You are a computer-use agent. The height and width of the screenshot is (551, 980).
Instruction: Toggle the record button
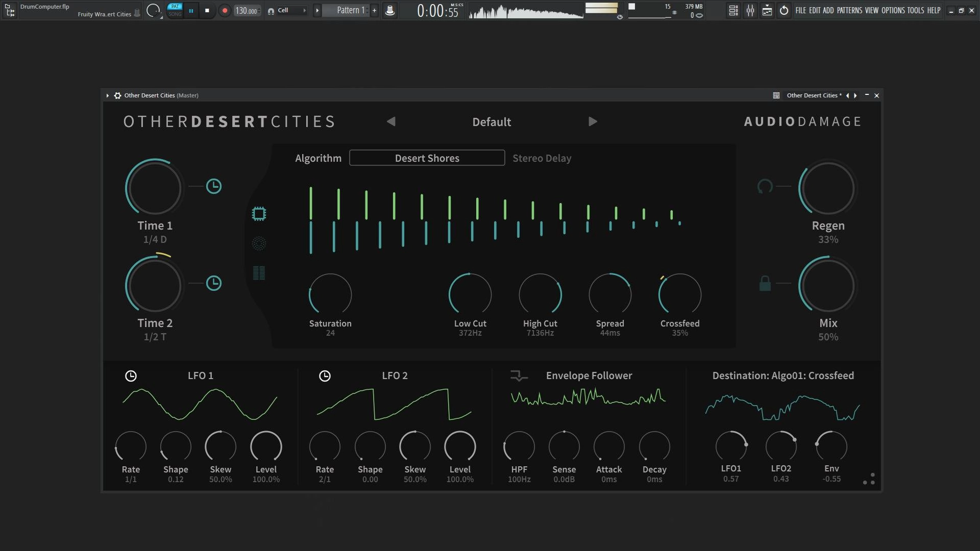pyautogui.click(x=225, y=10)
